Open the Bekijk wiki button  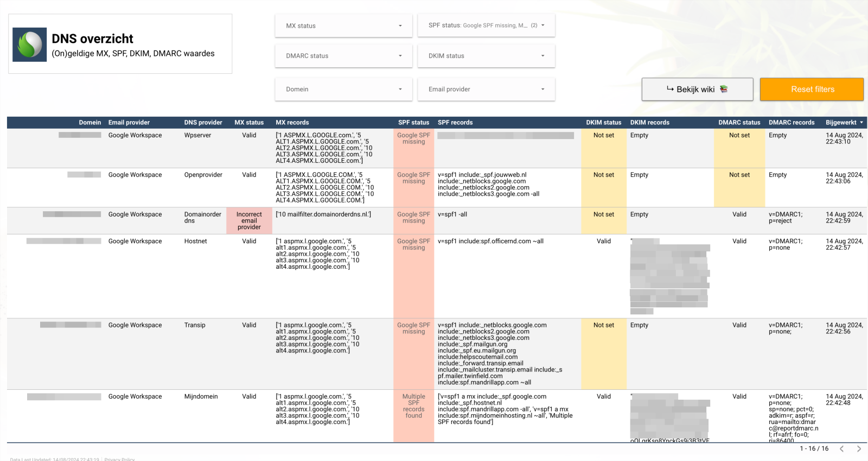click(x=697, y=89)
